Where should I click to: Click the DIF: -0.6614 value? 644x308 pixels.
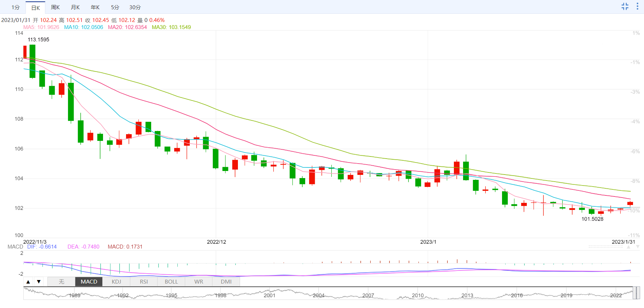42,247
